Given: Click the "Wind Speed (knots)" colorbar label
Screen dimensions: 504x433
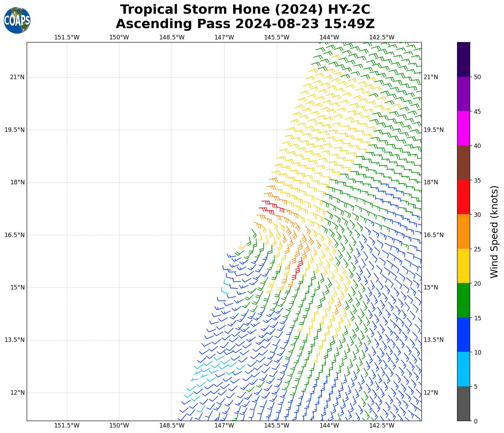Looking at the screenshot, I should [494, 232].
